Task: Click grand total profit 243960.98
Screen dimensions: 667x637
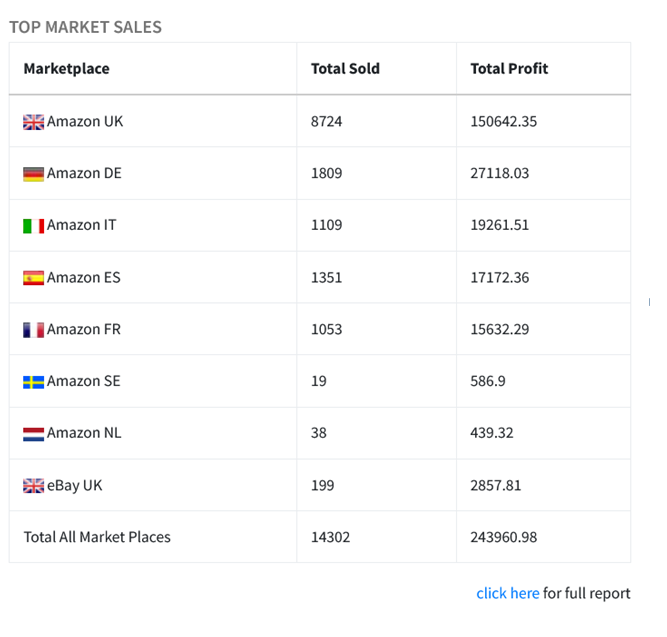Action: pos(504,537)
